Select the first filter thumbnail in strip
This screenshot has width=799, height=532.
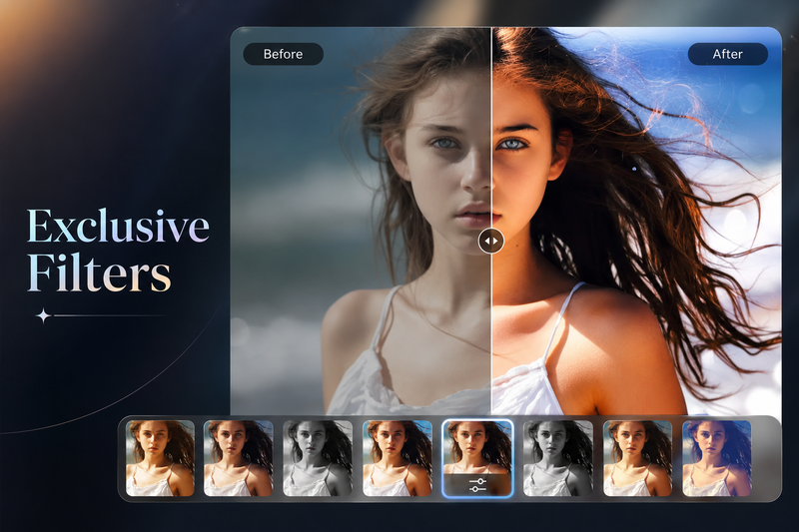[x=160, y=458]
